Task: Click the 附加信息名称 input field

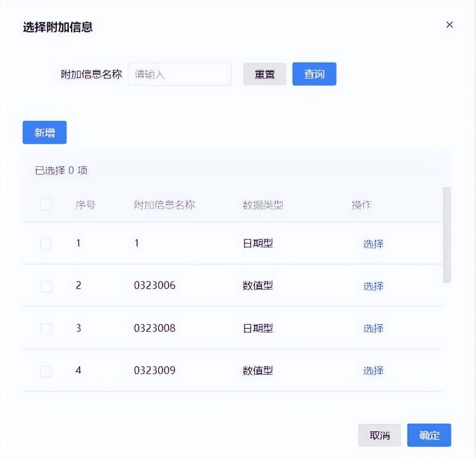Action: pos(179,74)
